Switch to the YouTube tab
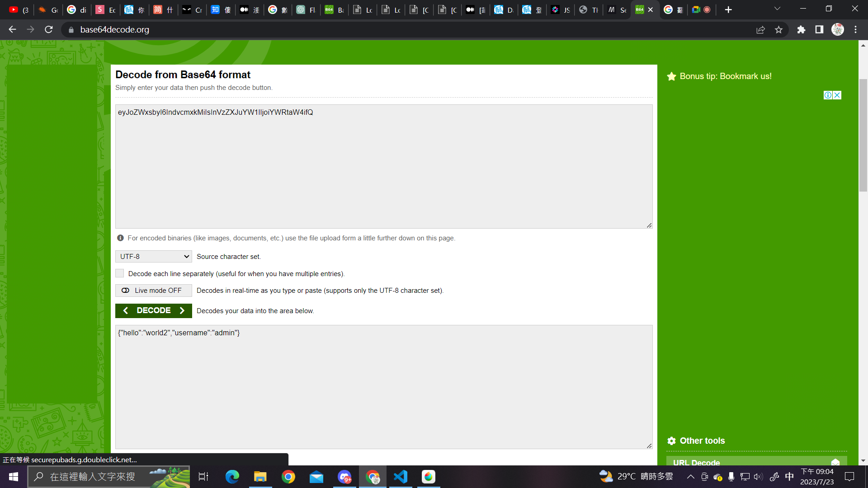Screen dimensions: 868x488 (19, 9)
